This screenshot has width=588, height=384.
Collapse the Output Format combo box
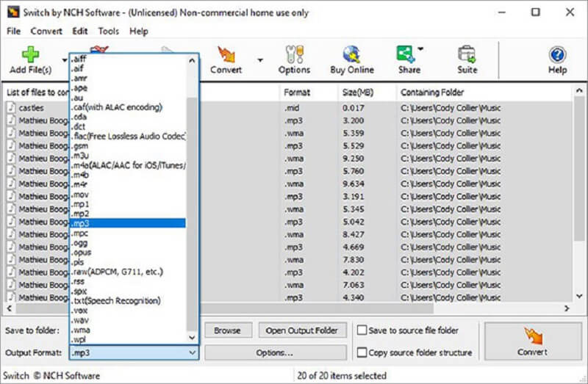pyautogui.click(x=192, y=352)
